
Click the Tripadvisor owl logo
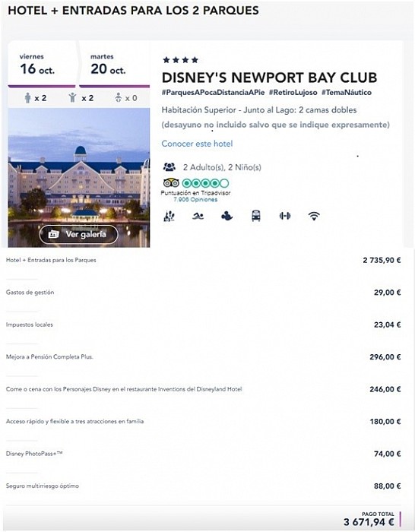171,183
